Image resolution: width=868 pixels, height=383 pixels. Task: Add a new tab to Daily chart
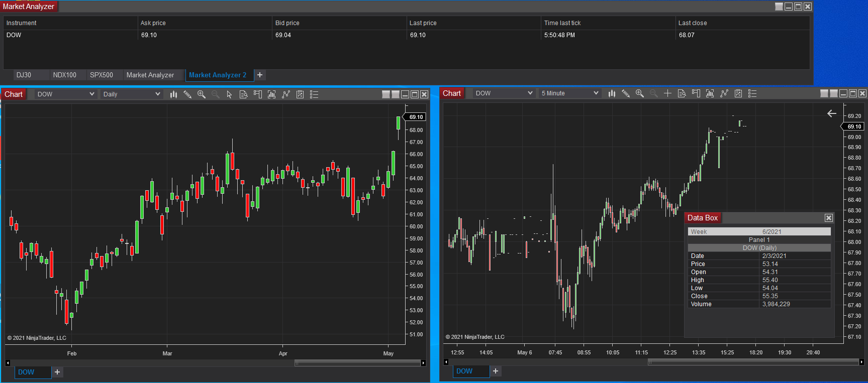(57, 372)
